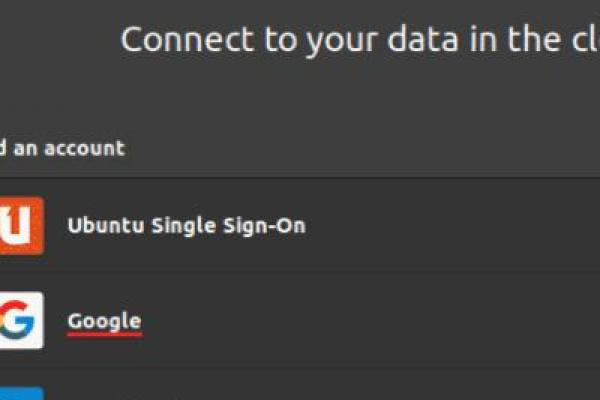
Task: Select the 'Ubuntu Single Sign-On' text label
Action: (x=186, y=225)
